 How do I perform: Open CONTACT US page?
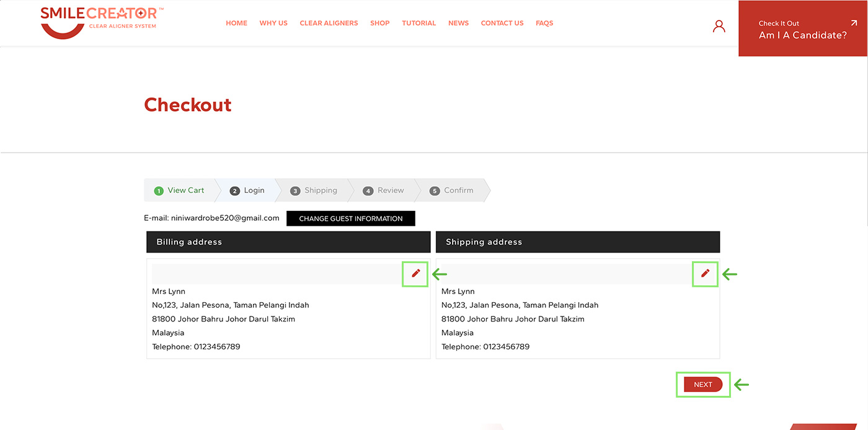click(x=502, y=23)
